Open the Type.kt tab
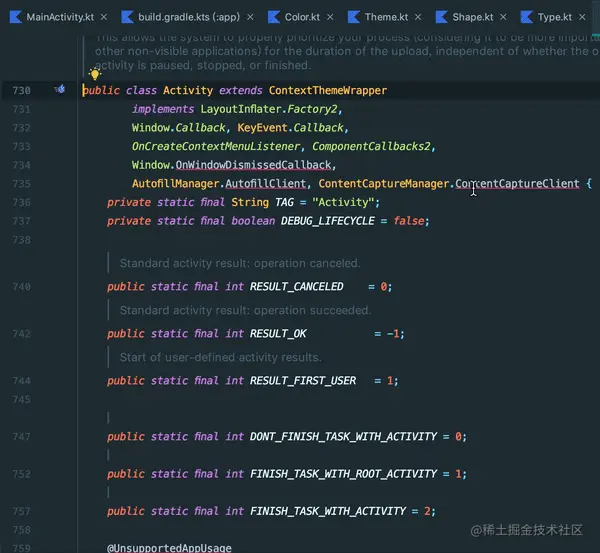Screen dimensions: 600x553 554,17
